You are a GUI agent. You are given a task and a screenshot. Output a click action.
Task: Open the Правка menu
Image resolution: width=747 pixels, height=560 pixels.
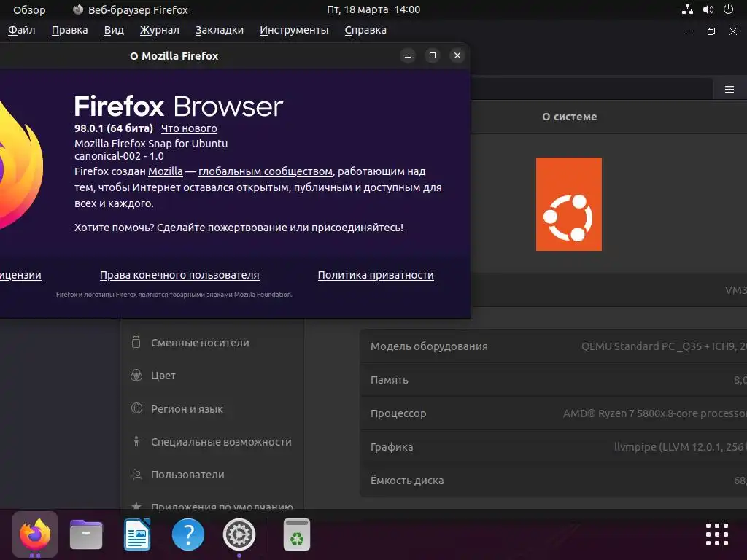click(x=69, y=30)
